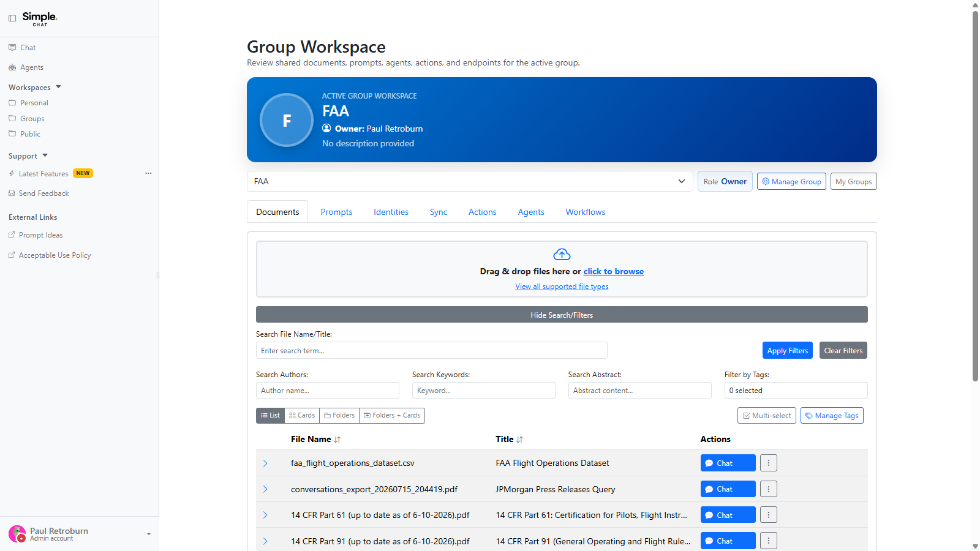Image resolution: width=980 pixels, height=551 pixels.
Task: Chat with 14 CFR Part 61 document
Action: (x=728, y=515)
